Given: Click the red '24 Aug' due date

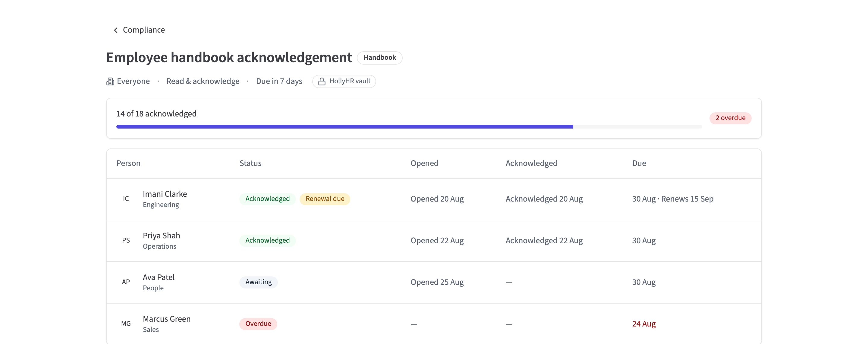Looking at the screenshot, I should pos(643,324).
